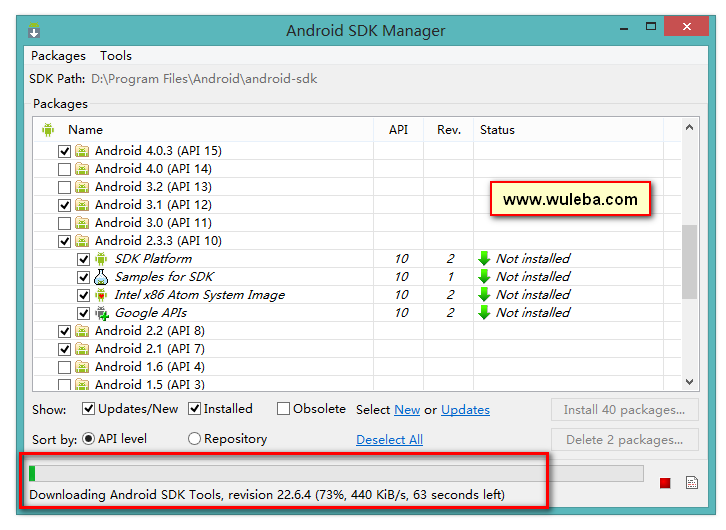Click the folder icon for Android 3.2 (API 13)

coord(82,187)
